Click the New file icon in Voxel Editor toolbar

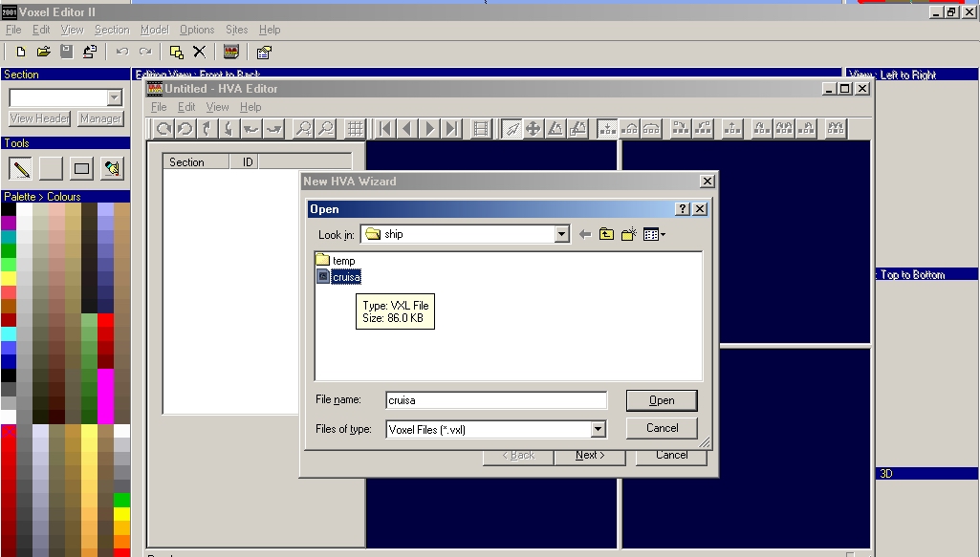click(x=21, y=53)
